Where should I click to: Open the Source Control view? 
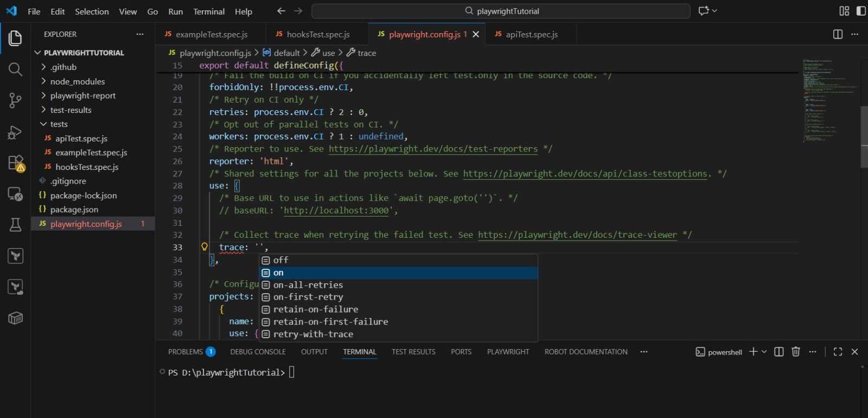[15, 100]
